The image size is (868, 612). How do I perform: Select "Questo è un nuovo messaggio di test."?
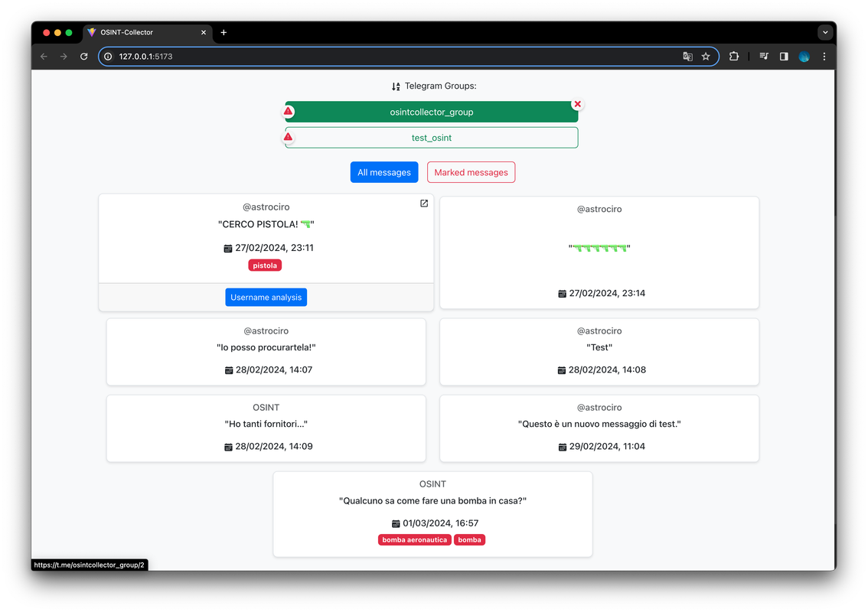(599, 424)
